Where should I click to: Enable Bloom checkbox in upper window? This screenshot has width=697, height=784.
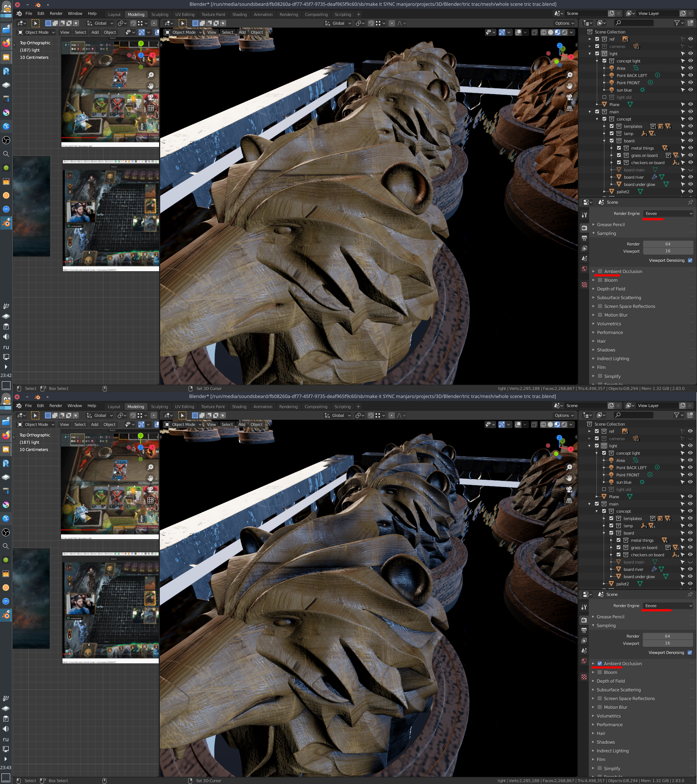click(600, 280)
